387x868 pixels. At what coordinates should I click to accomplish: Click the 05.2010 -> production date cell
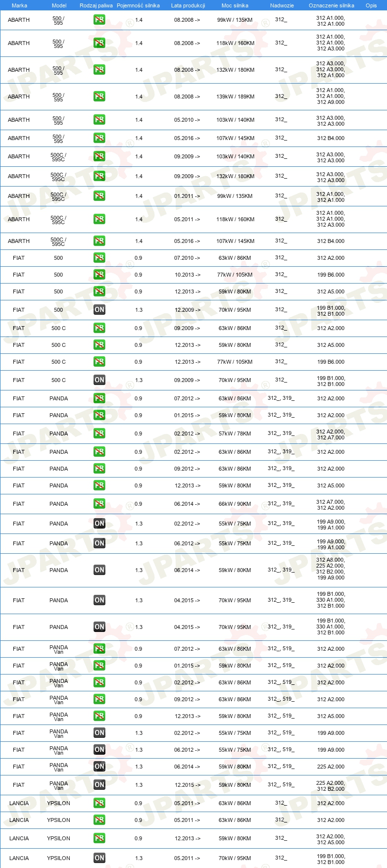[x=187, y=120]
